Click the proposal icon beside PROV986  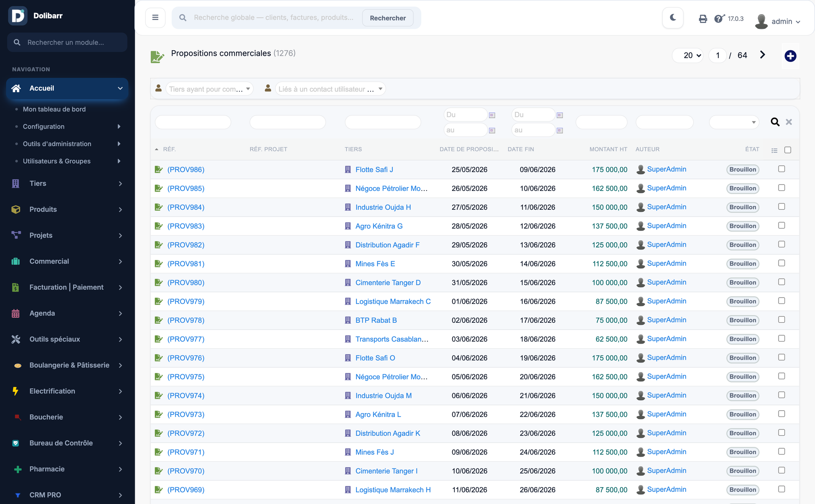(x=159, y=170)
